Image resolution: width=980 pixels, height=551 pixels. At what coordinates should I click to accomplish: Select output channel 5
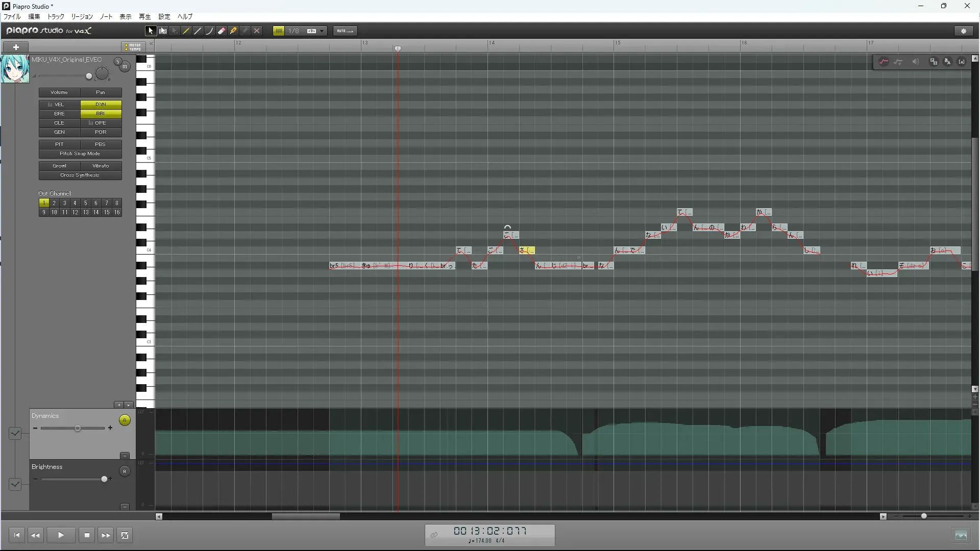tap(85, 203)
